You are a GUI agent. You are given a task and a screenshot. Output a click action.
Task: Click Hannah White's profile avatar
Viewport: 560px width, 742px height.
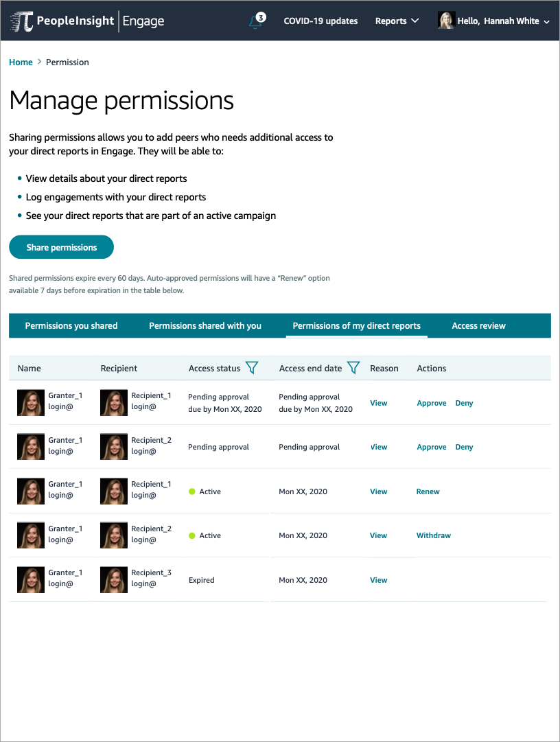pos(446,21)
